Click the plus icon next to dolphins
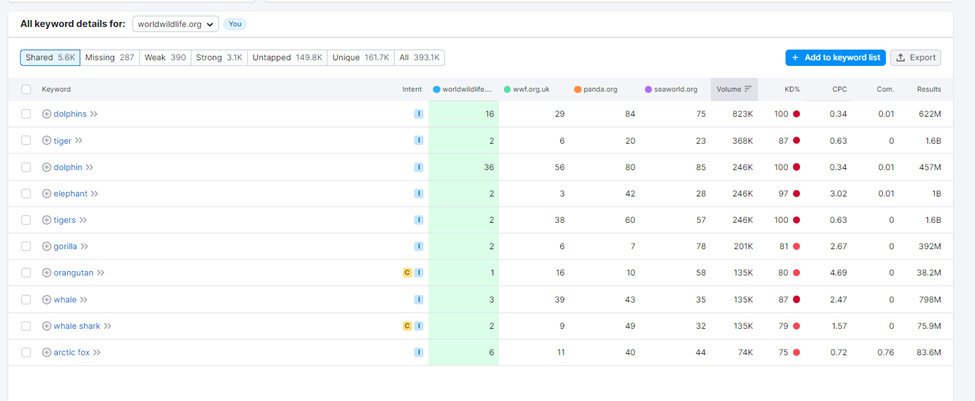The width and height of the screenshot is (975, 401). coord(46,114)
